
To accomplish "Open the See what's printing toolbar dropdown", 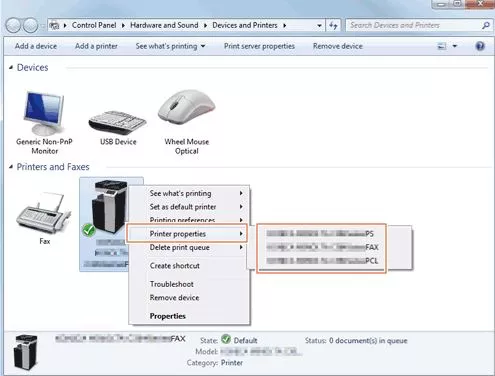I will tap(203, 46).
